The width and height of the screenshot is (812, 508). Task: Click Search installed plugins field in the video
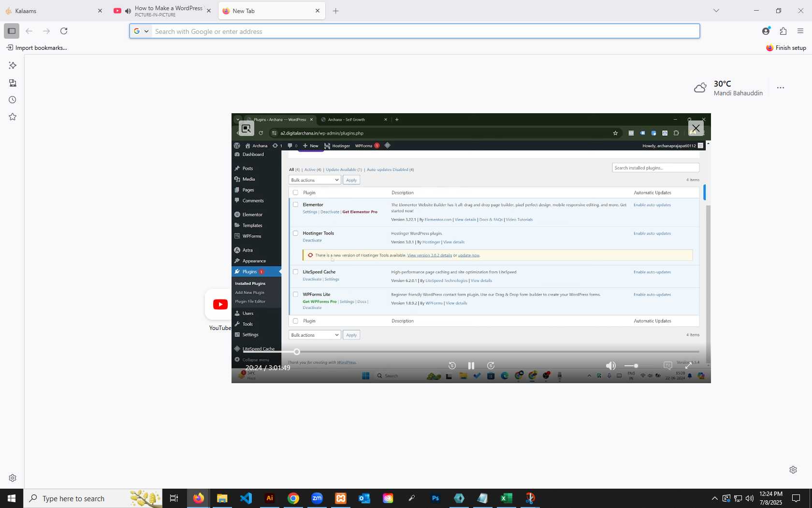click(655, 168)
